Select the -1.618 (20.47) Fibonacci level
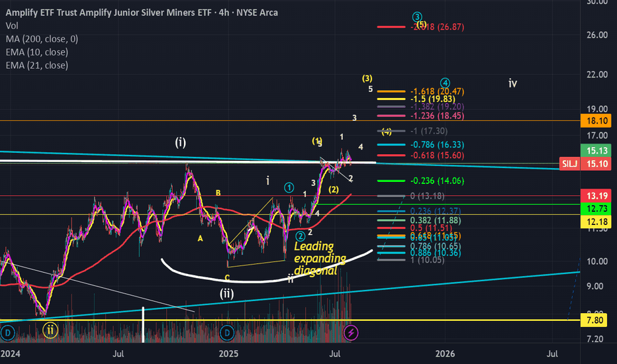Viewport: 617px width, 364px height. pos(437,91)
